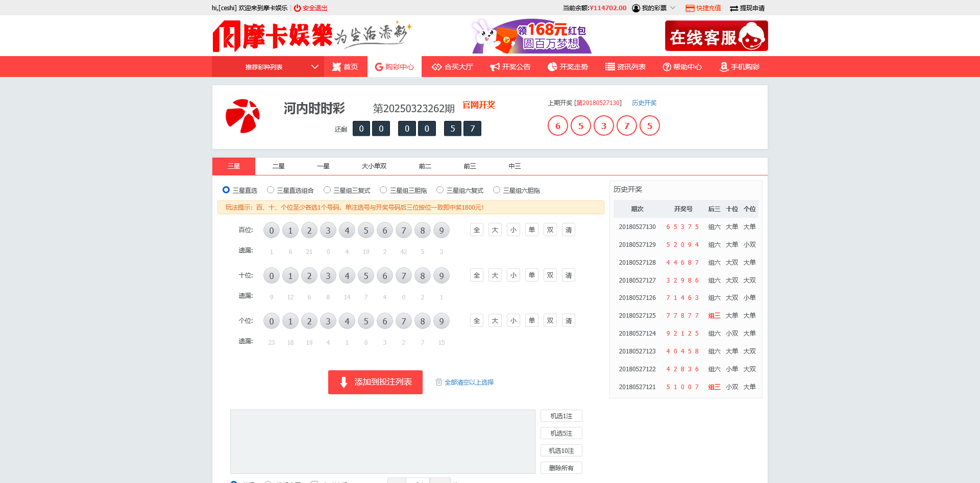Open 开奖走势 trend chart icon
Image resolution: width=980 pixels, height=483 pixels.
(552, 67)
